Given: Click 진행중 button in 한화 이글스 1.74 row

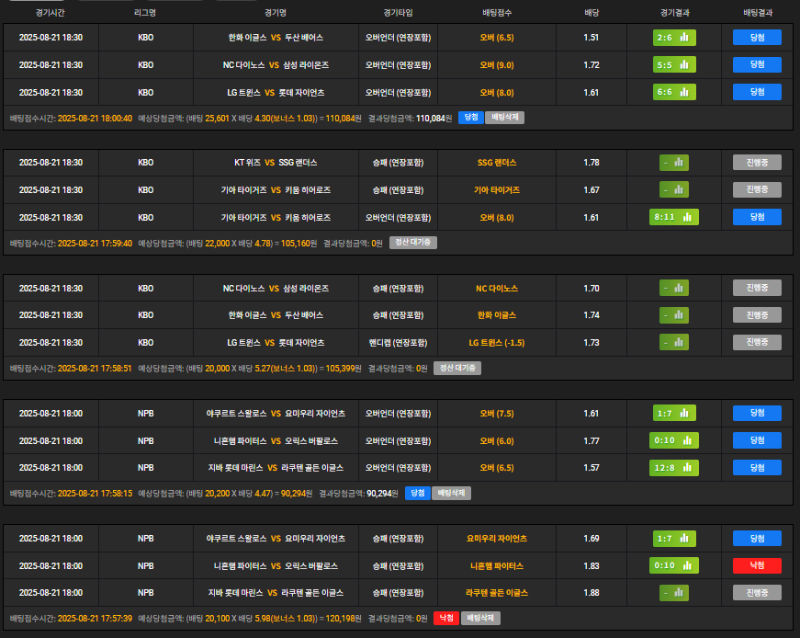Looking at the screenshot, I should (757, 315).
